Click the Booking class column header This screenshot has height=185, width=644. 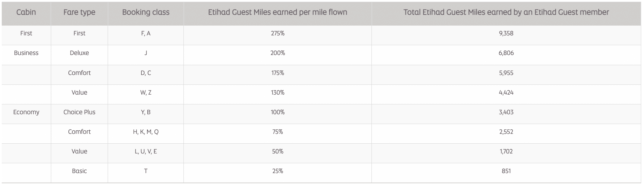pyautogui.click(x=146, y=12)
